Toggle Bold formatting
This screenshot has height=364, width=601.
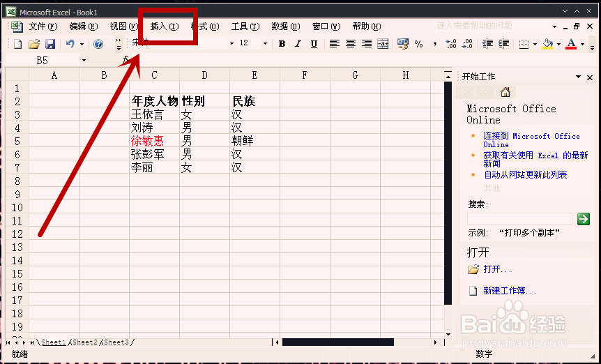pyautogui.click(x=282, y=44)
